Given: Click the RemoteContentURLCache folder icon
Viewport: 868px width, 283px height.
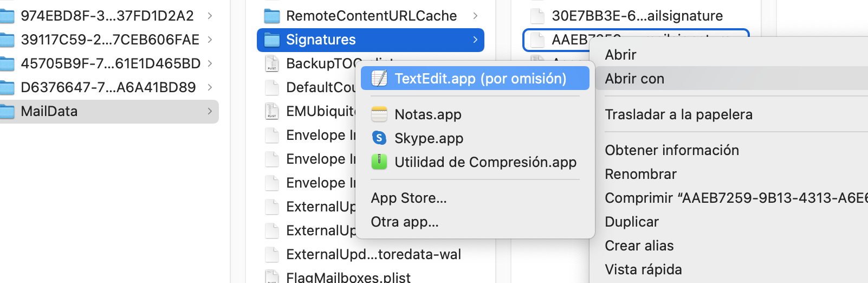Looking at the screenshot, I should pyautogui.click(x=271, y=16).
